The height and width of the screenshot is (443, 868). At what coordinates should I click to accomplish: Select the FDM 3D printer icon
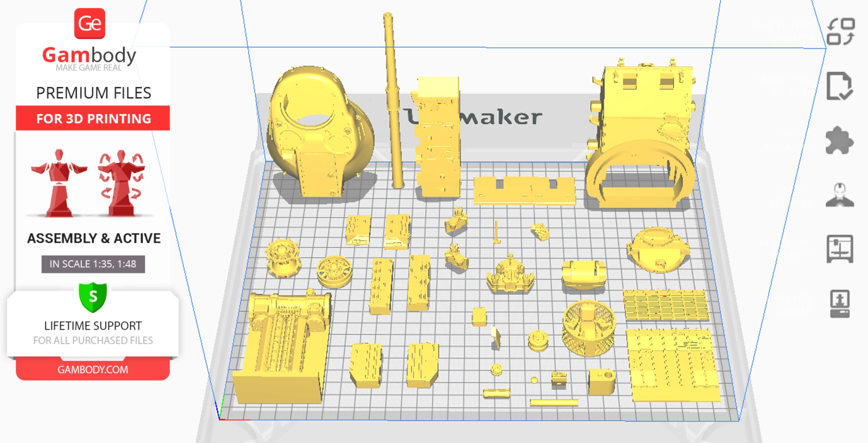point(840,249)
